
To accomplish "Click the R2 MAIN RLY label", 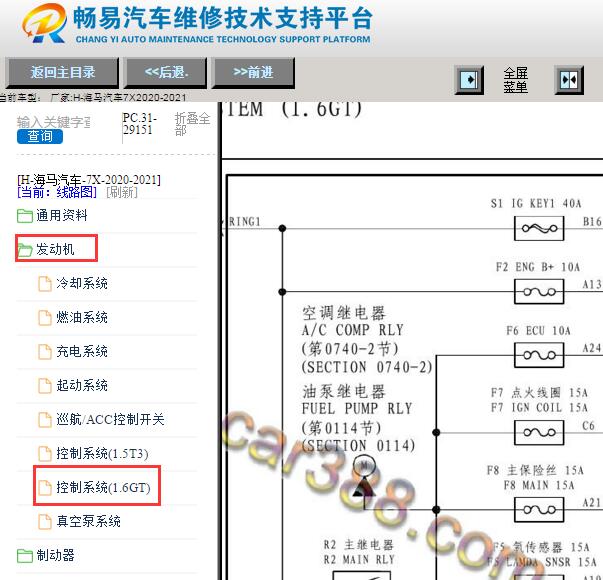I will 359,560.
